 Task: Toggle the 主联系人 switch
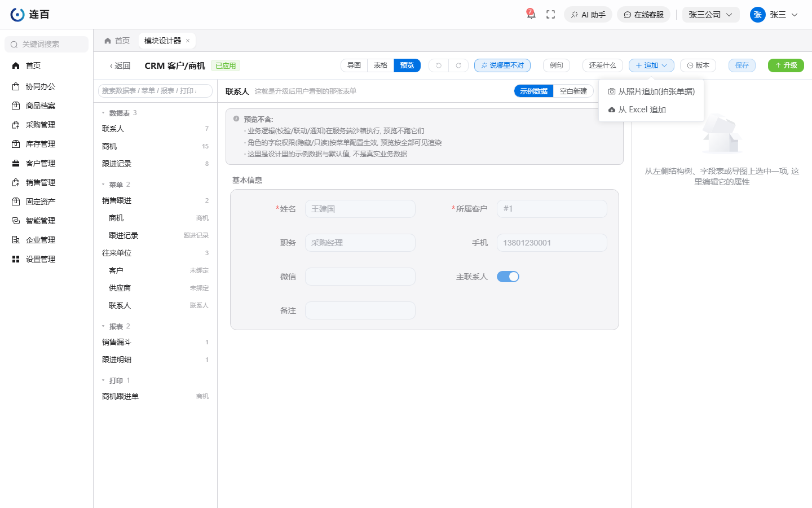tap(507, 277)
